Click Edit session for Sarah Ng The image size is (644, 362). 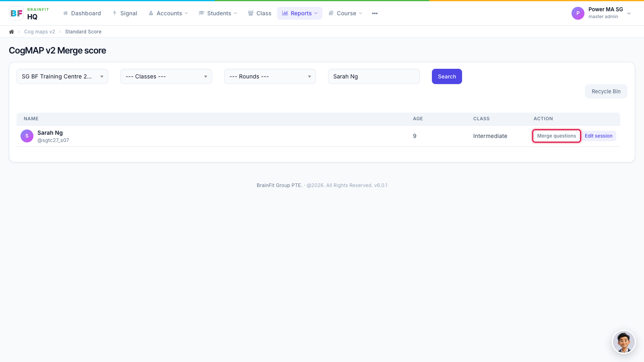[x=599, y=136]
